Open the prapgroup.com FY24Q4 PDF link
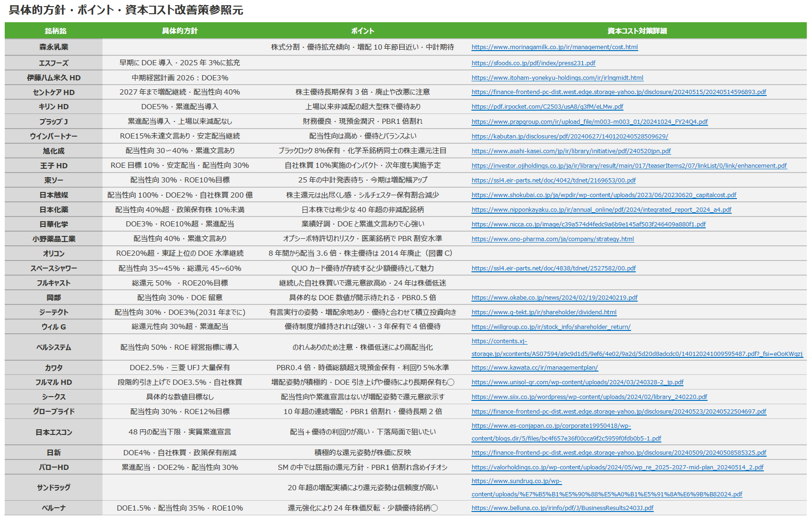 coord(590,122)
